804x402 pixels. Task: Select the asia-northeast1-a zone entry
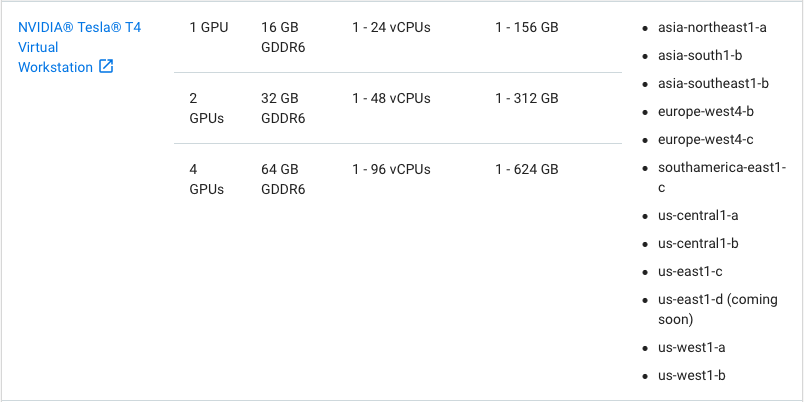point(712,28)
